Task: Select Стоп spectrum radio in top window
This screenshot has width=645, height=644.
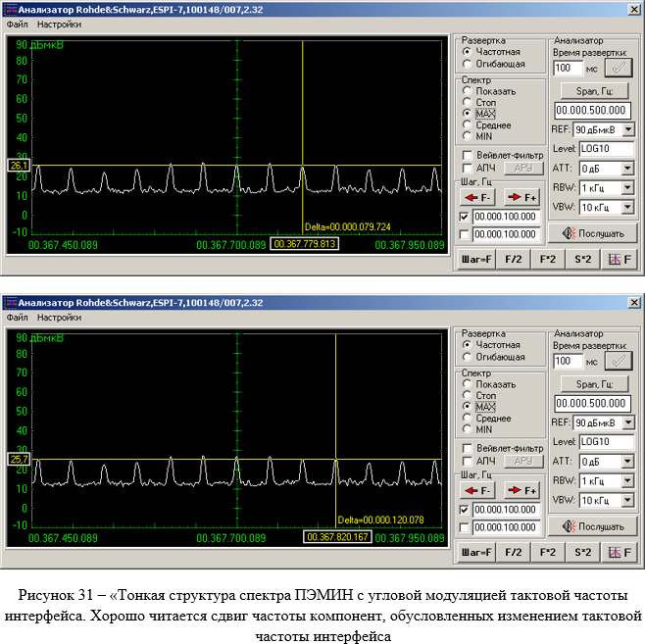Action: tap(467, 102)
